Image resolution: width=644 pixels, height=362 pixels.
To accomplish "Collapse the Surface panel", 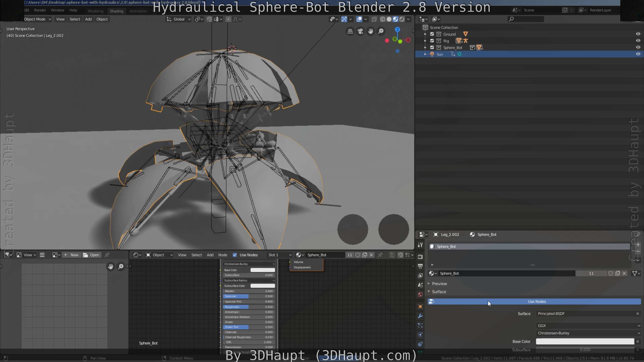I will [429, 292].
